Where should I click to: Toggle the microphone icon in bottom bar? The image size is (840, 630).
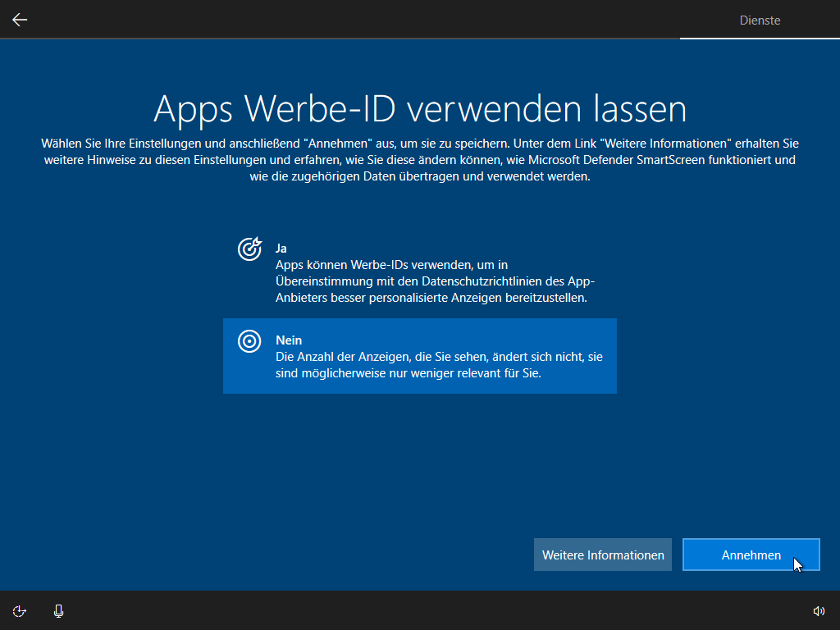pos(58,610)
